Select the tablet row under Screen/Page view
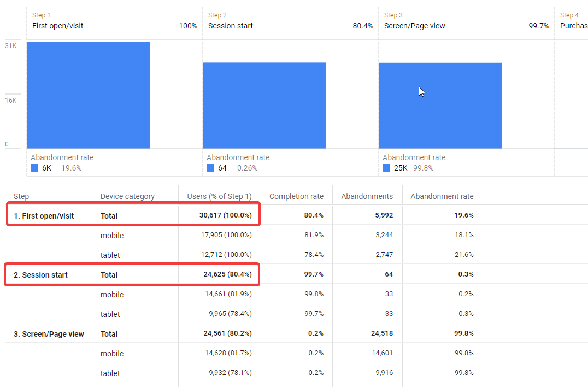588x387 pixels. point(110,373)
